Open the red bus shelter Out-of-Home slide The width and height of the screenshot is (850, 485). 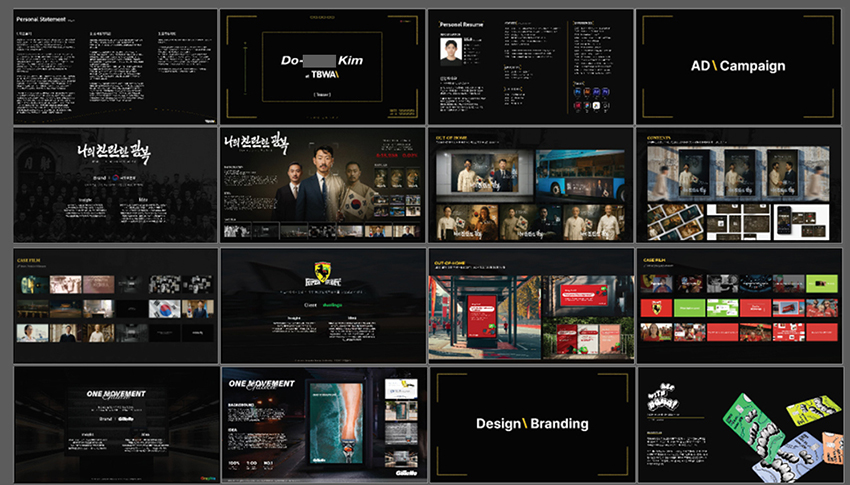(530, 305)
